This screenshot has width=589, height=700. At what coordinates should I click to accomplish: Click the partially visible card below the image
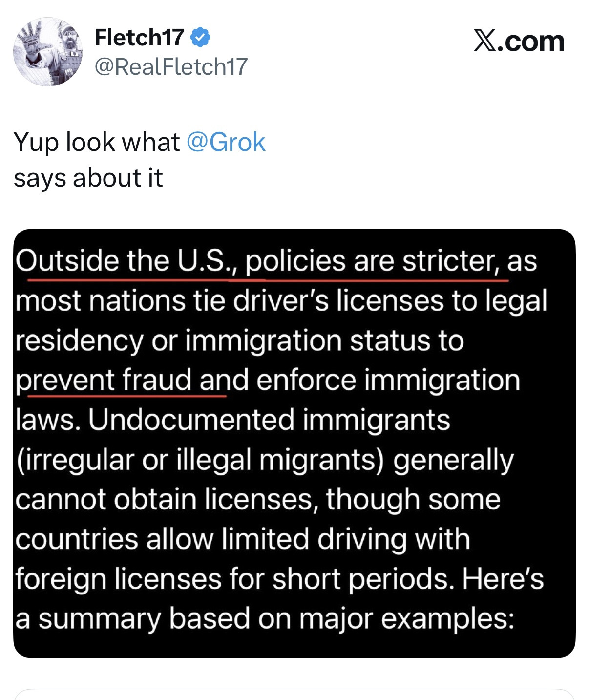[294, 695]
